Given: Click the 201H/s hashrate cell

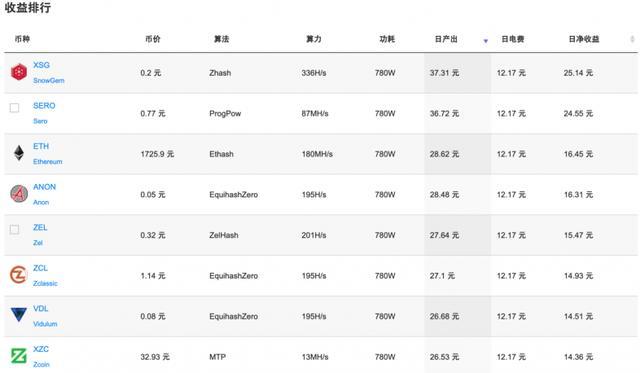Looking at the screenshot, I should pyautogui.click(x=314, y=235).
